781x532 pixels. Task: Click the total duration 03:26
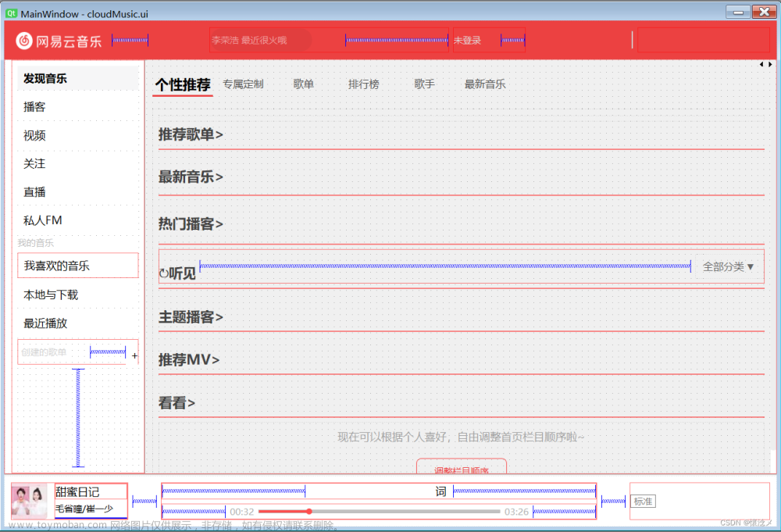516,512
